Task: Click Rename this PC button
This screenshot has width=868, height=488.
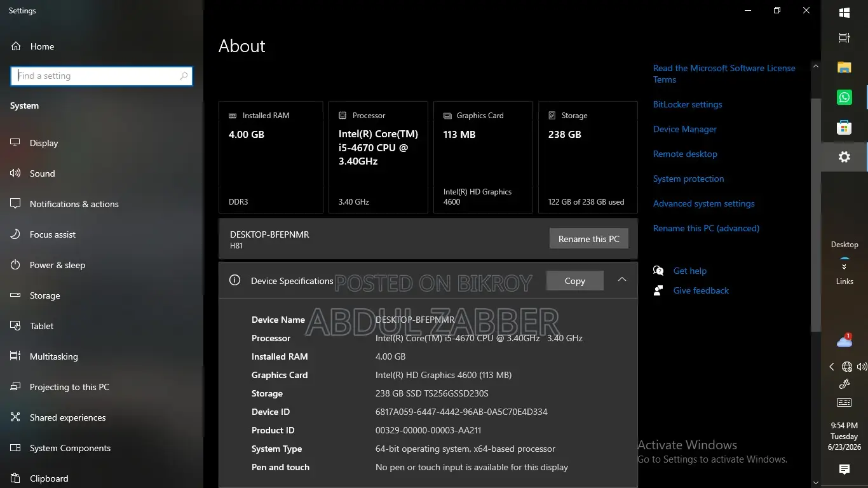Action: (589, 239)
